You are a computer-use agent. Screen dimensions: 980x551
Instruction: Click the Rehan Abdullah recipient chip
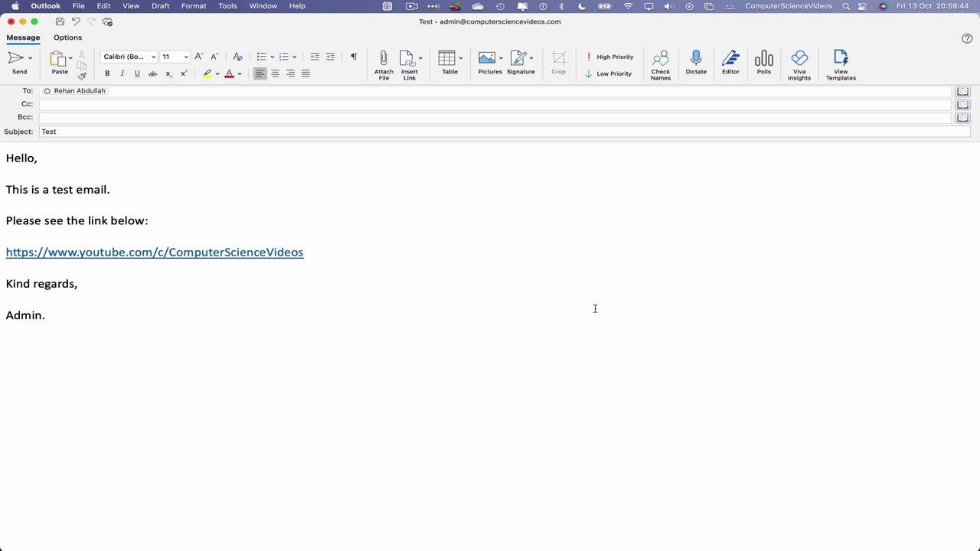pos(75,91)
